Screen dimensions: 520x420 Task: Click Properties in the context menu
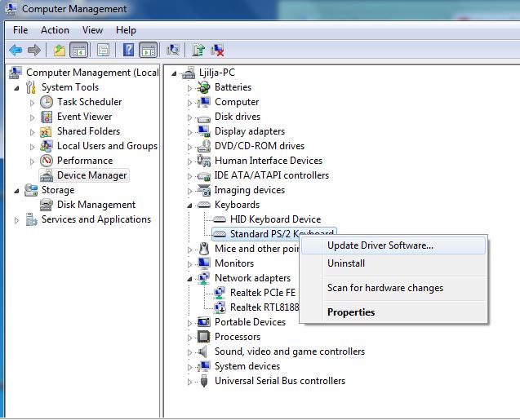pyautogui.click(x=351, y=312)
